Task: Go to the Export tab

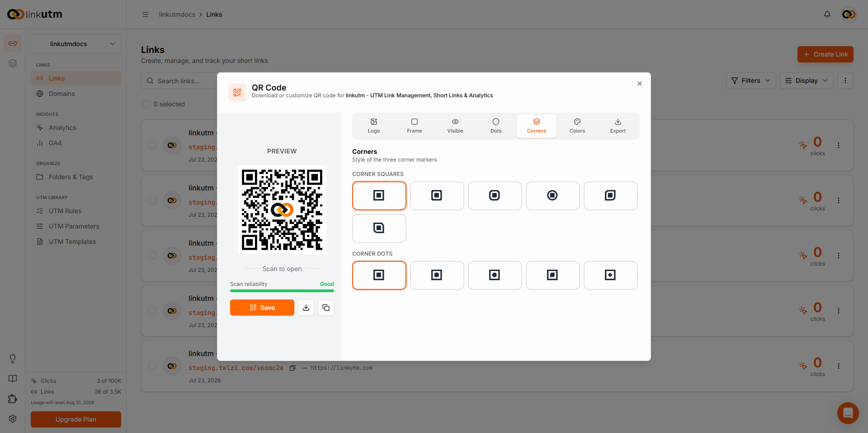Action: 618,126
